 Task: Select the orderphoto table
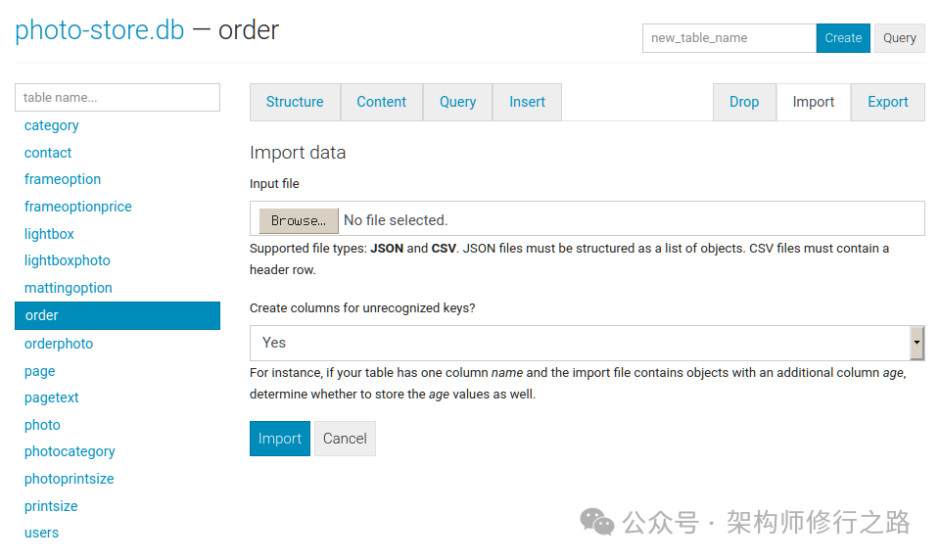pyautogui.click(x=59, y=344)
